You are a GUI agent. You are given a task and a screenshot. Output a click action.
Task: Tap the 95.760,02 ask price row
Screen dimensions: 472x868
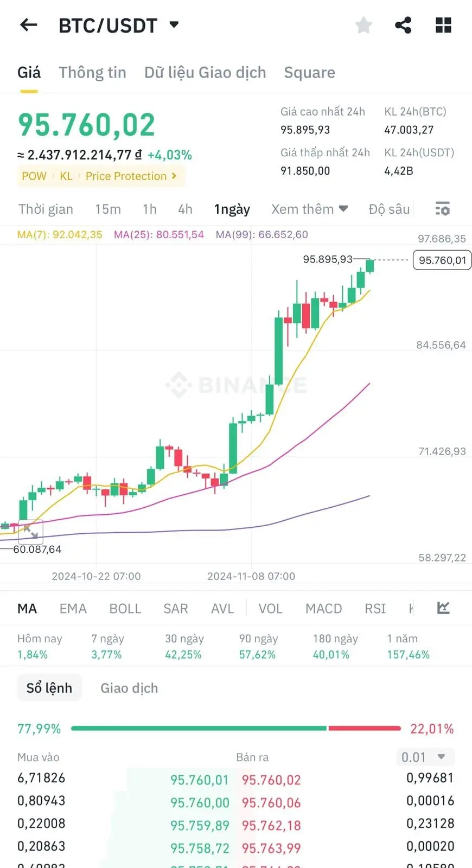[271, 780]
